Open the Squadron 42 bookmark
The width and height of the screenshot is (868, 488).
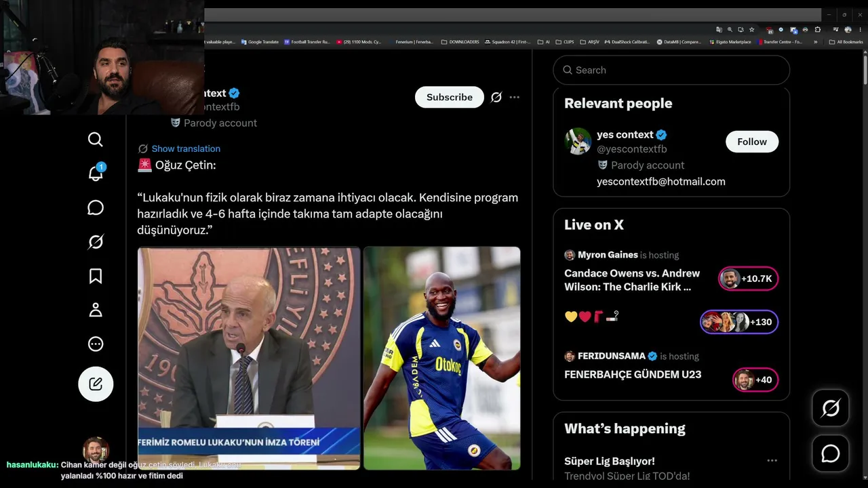pyautogui.click(x=508, y=42)
